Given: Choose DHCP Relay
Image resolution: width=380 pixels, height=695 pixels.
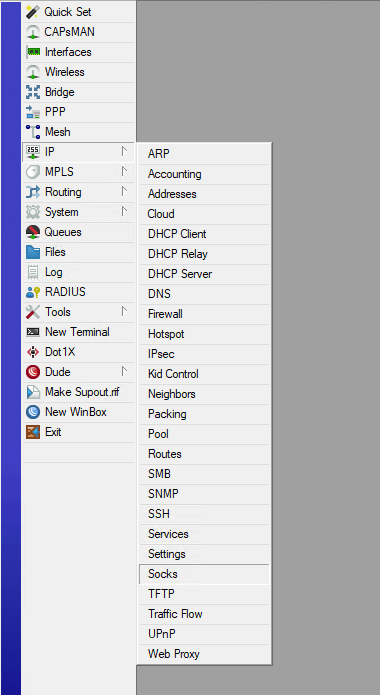Looking at the screenshot, I should point(204,254).
